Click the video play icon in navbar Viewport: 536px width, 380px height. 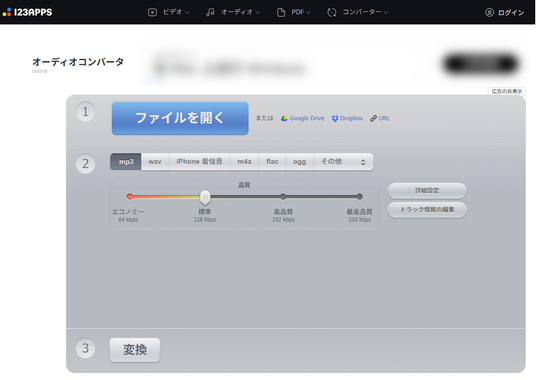152,13
